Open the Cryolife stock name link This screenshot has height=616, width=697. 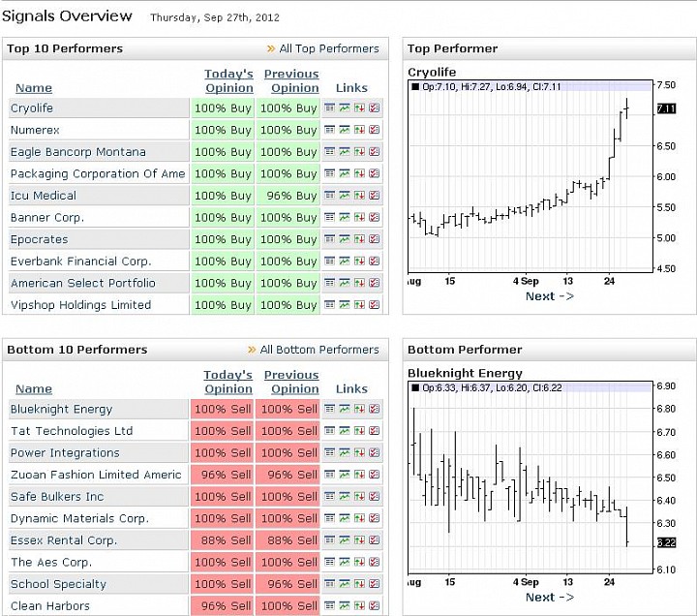pyautogui.click(x=32, y=108)
